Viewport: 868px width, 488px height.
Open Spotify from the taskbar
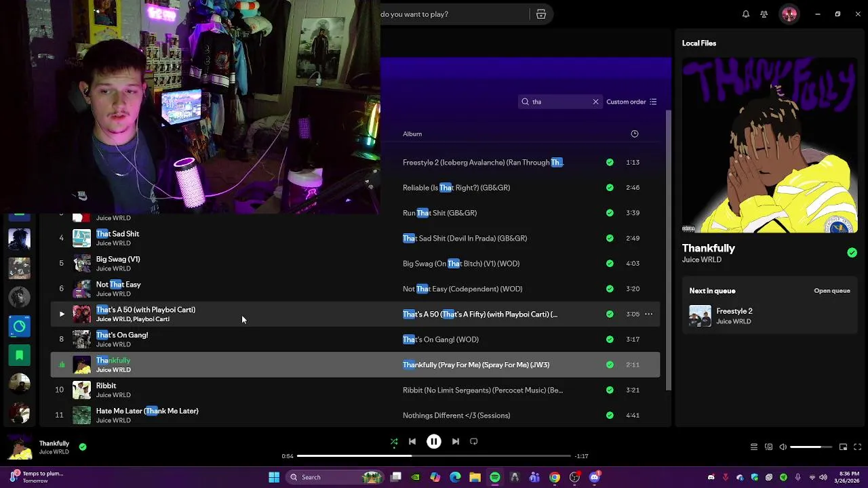pyautogui.click(x=495, y=477)
